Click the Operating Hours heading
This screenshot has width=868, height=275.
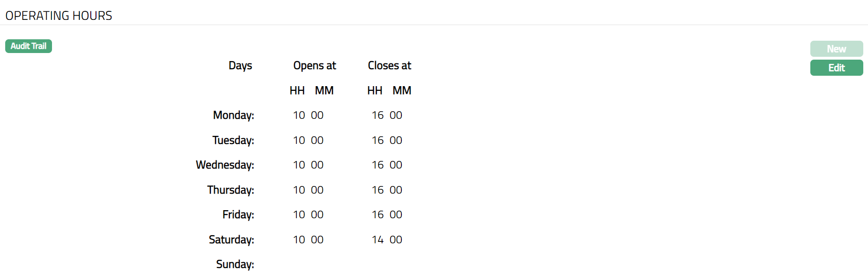tap(59, 16)
